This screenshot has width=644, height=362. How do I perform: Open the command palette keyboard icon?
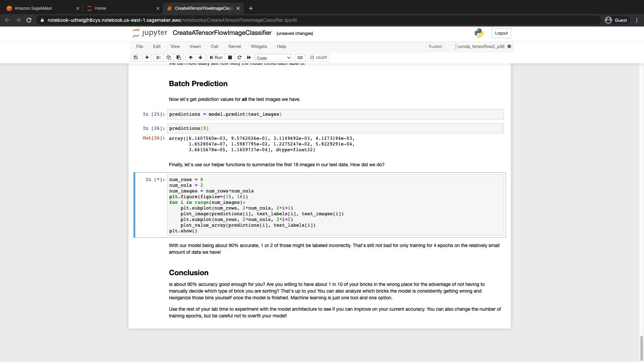[300, 58]
